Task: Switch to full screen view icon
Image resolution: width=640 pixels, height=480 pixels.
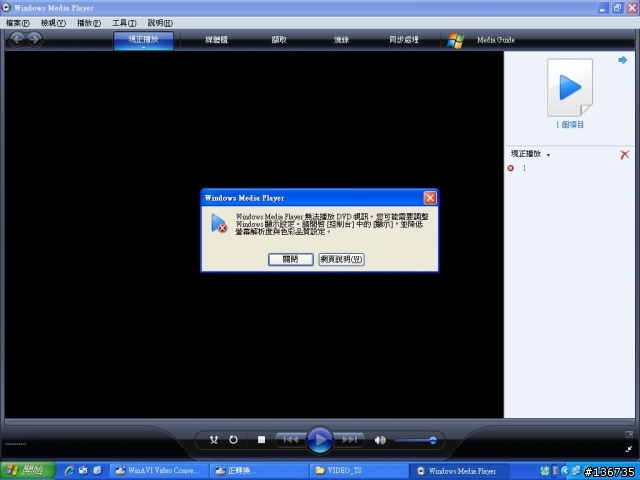Action: [629, 434]
